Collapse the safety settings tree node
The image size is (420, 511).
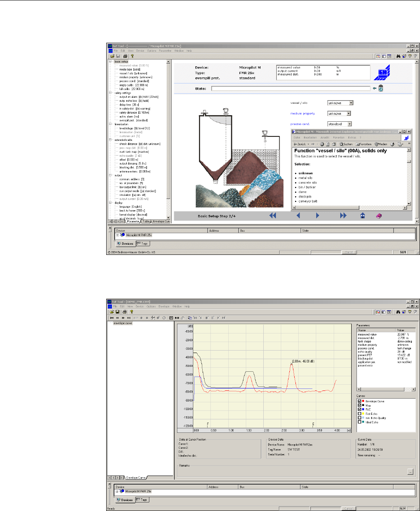click(110, 93)
